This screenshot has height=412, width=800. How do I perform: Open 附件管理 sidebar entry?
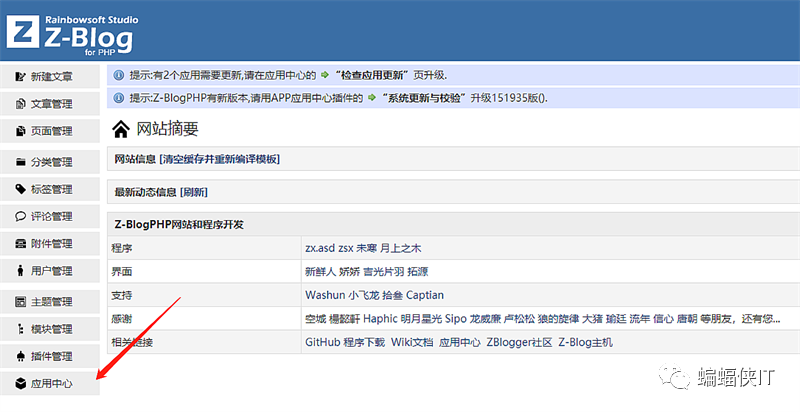(50, 244)
